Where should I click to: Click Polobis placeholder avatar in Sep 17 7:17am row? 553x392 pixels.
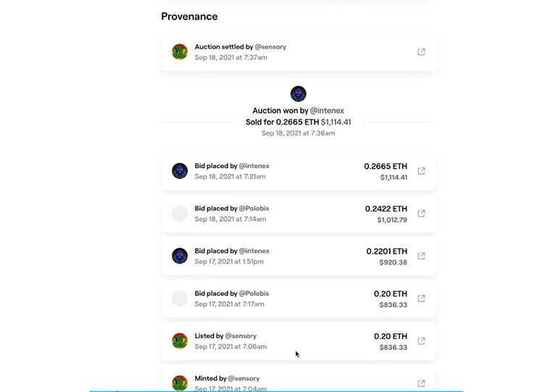click(180, 299)
